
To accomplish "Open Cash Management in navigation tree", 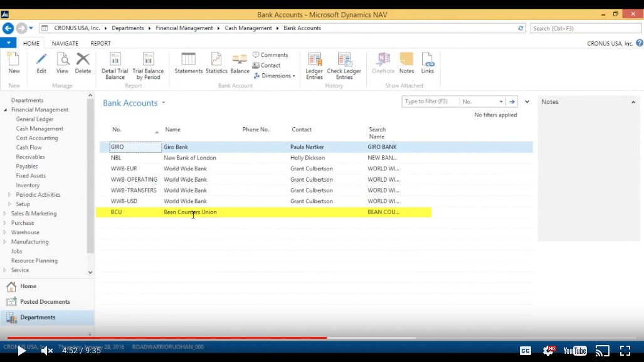I will click(40, 128).
